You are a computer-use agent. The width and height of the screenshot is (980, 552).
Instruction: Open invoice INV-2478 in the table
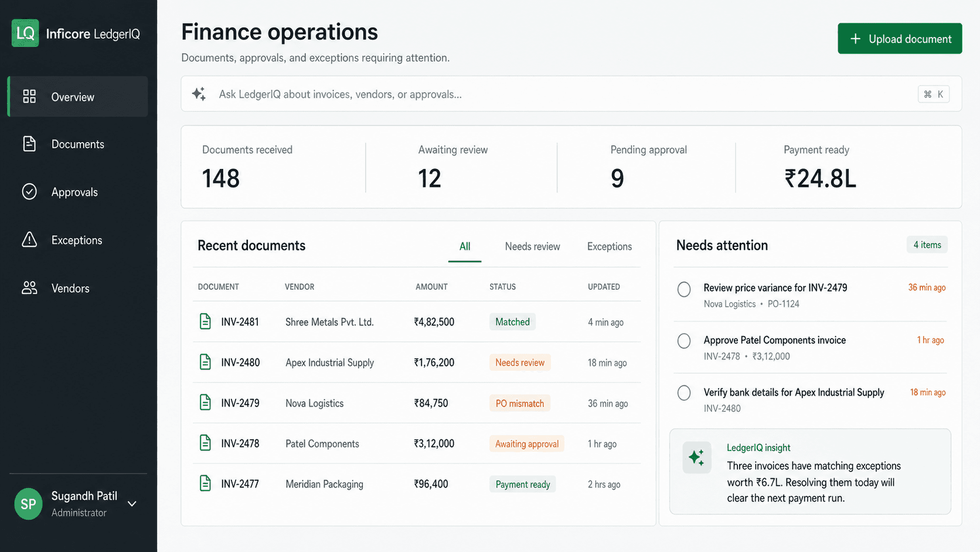240,443
